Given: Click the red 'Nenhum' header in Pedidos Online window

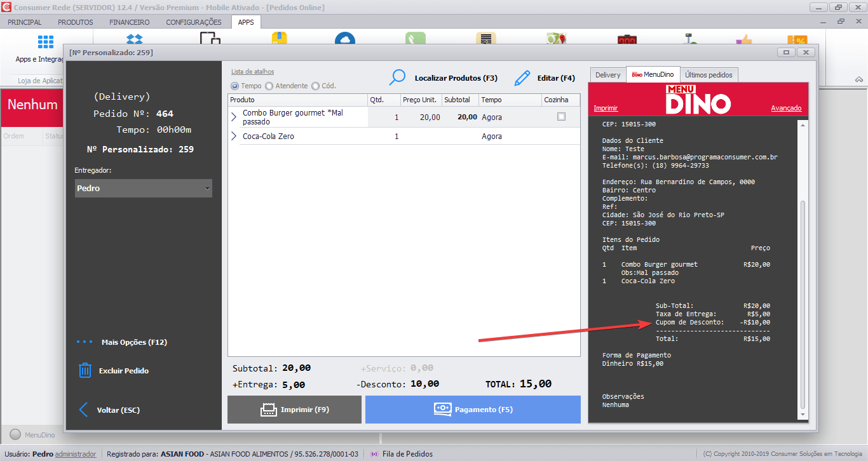Looking at the screenshot, I should tap(32, 105).
